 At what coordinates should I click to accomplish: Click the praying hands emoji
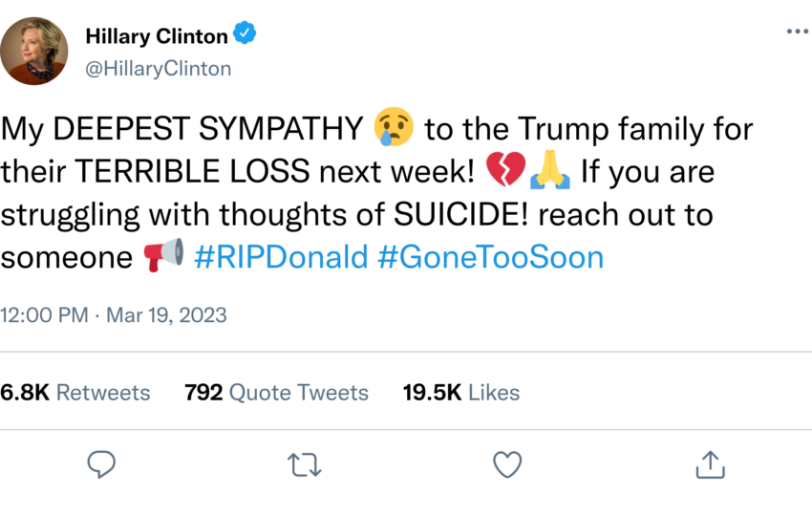click(x=550, y=172)
